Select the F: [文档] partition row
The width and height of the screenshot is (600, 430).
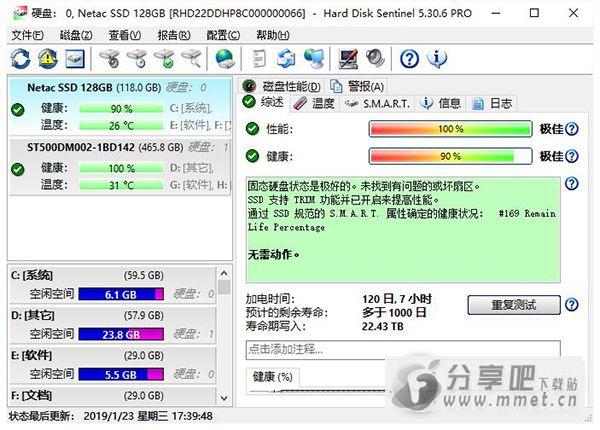click(x=113, y=396)
